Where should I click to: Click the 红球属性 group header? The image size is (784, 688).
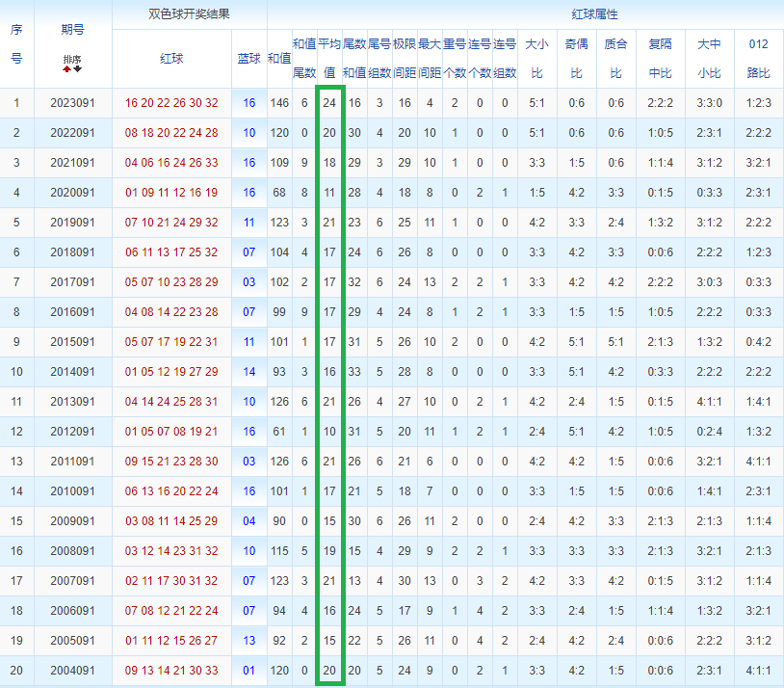point(594,14)
